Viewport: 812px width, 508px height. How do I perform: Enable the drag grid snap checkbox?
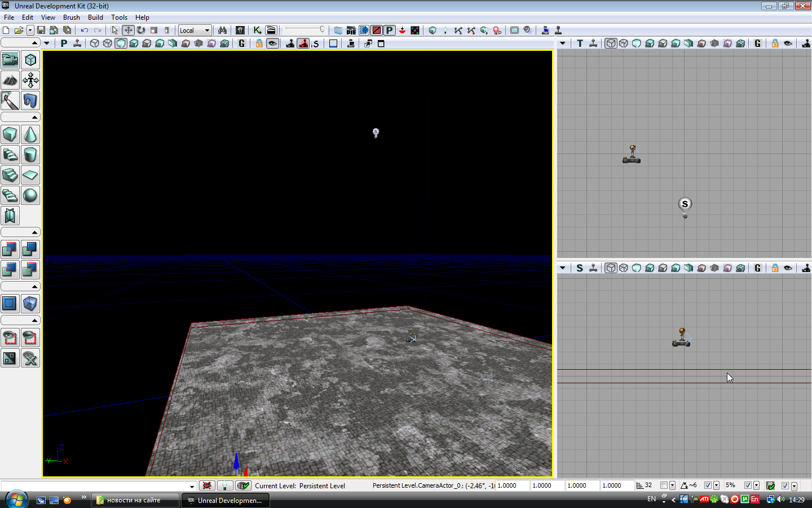pyautogui.click(x=664, y=485)
